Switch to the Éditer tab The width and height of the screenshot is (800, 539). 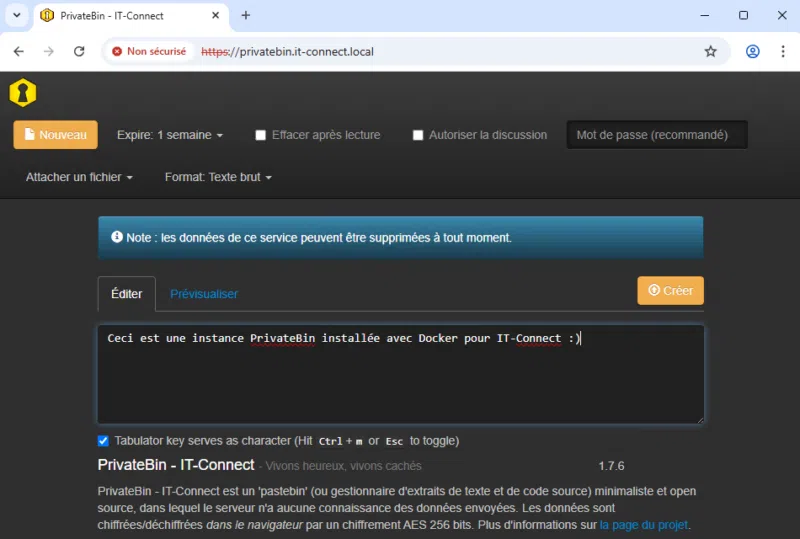click(127, 294)
